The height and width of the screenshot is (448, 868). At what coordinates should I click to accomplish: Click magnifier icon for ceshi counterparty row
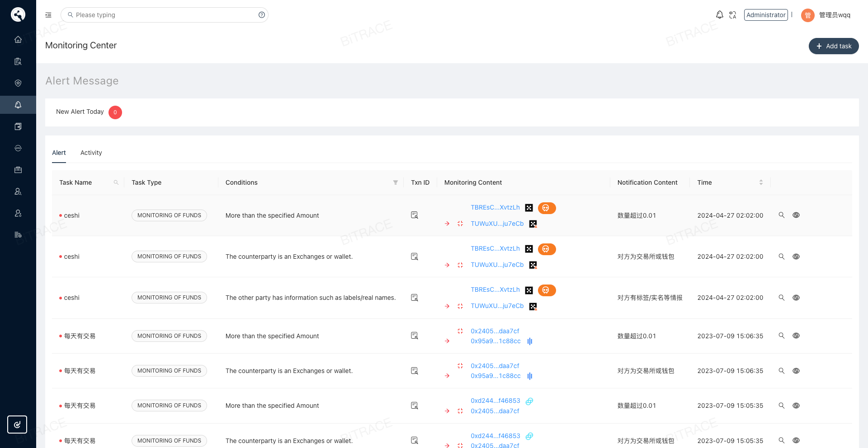click(781, 257)
